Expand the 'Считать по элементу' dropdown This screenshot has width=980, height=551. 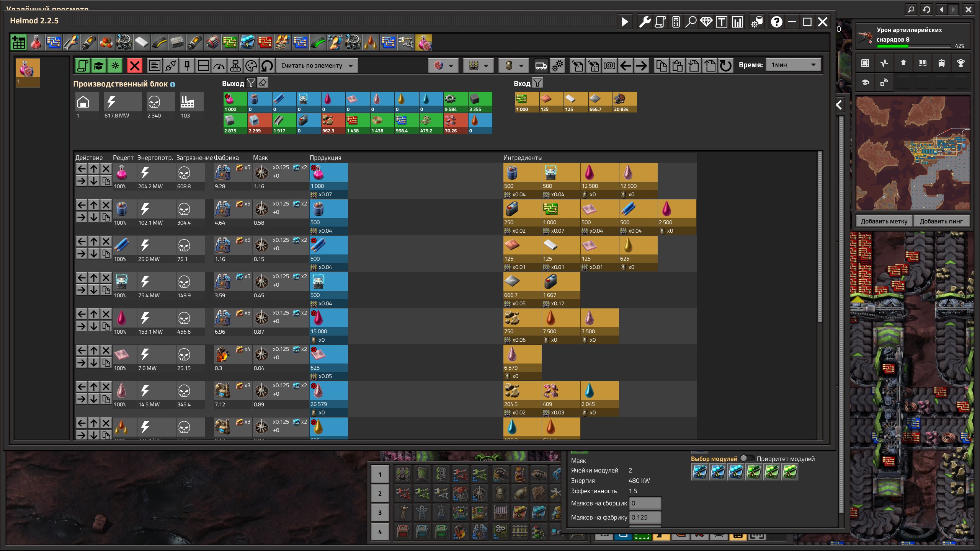pyautogui.click(x=317, y=65)
